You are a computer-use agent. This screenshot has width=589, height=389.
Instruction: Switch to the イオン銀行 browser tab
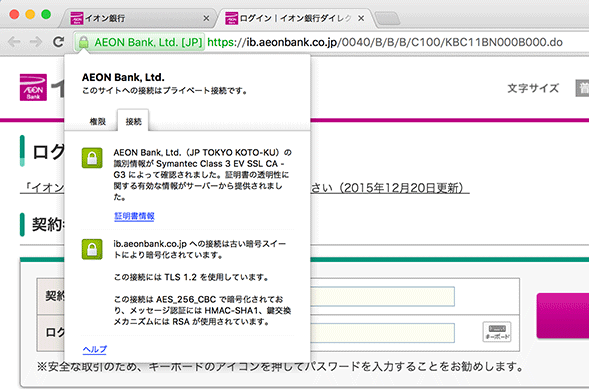[137, 18]
